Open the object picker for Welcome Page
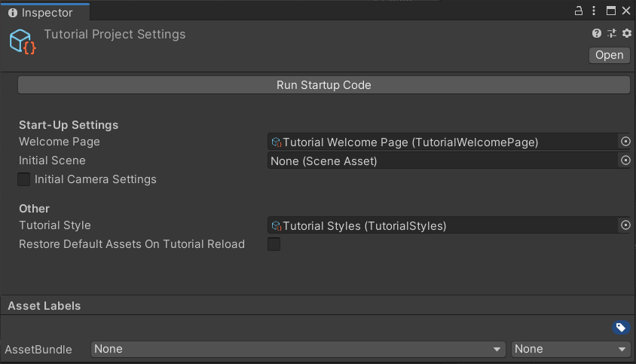This screenshot has width=636, height=364. click(625, 142)
